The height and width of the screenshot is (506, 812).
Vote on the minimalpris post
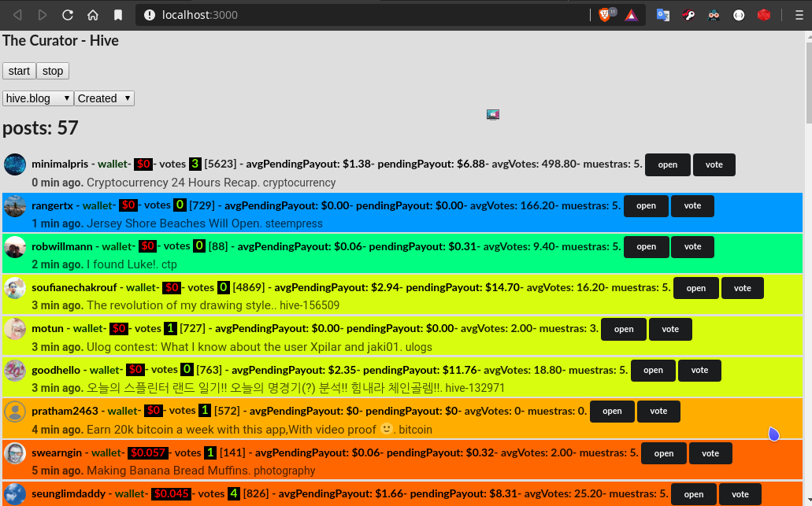(x=714, y=164)
